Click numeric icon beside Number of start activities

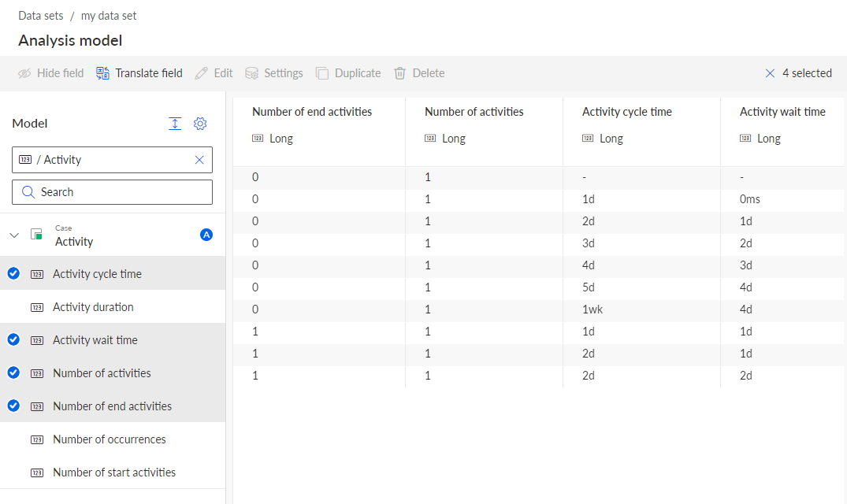tap(37, 472)
